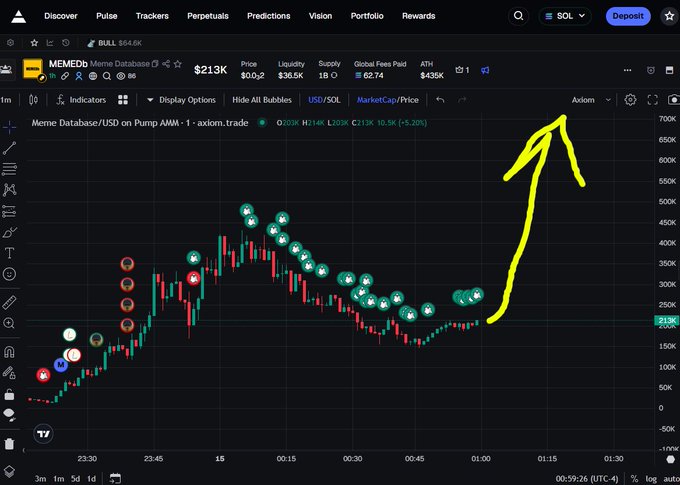Enter fullscreen chart mode
This screenshot has width=680, height=485.
(653, 100)
